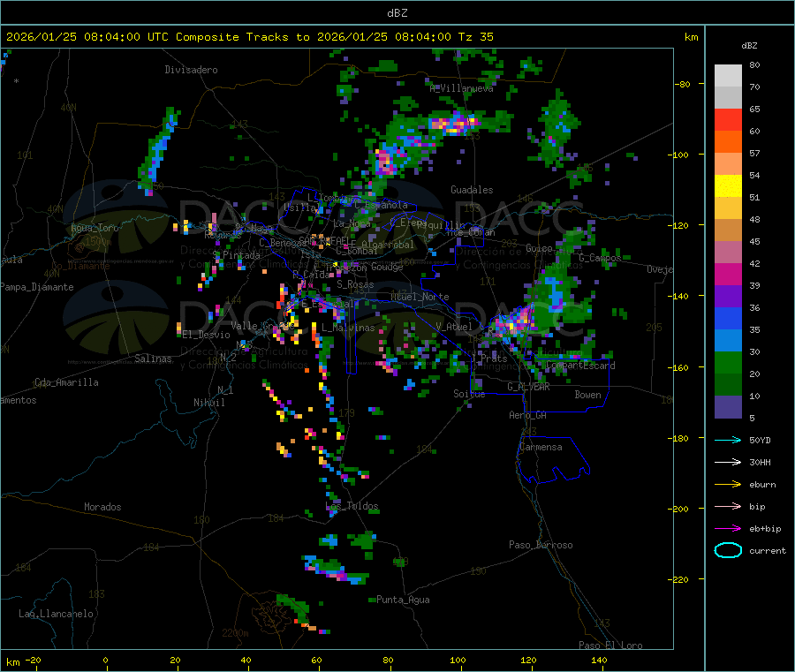Click the 'Lag.Llancanelo' map label

point(56,614)
